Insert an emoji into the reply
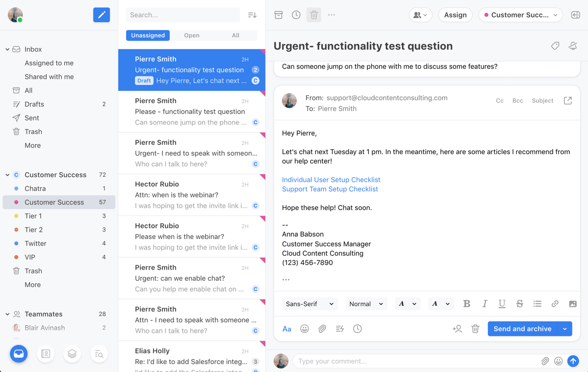This screenshot has width=588, height=372. (305, 328)
